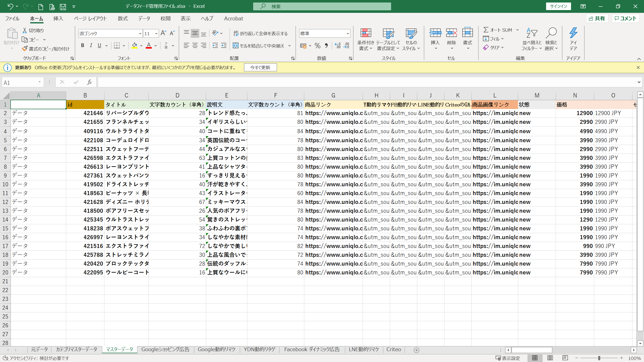Expand the AutoSum (オート SUM) arrow
Screen dimensions: 644x362
517,30
